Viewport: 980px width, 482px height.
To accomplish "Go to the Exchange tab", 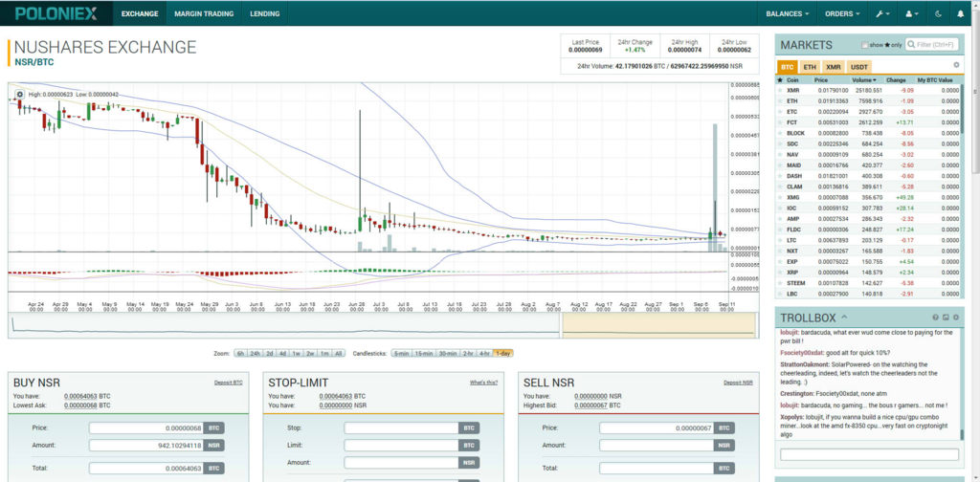I will 140,13.
